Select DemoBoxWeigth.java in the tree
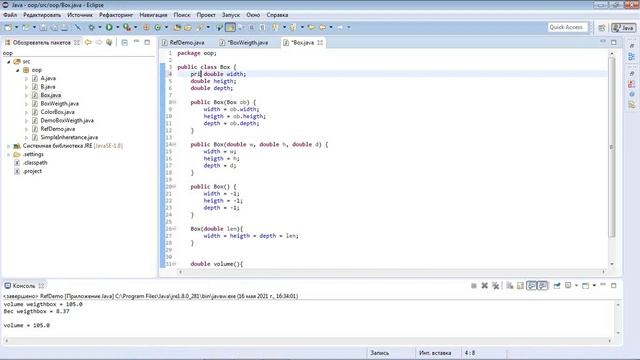Image resolution: width=640 pixels, height=360 pixels. coord(67,120)
